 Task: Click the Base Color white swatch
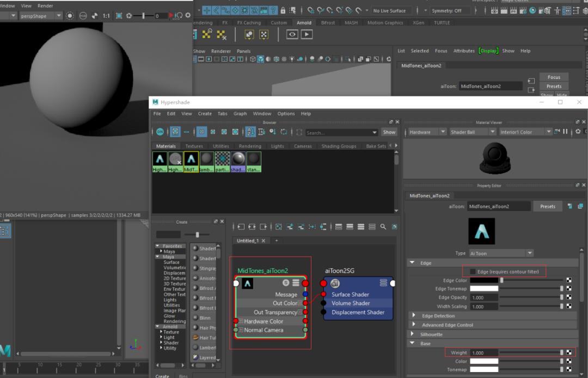click(x=484, y=361)
